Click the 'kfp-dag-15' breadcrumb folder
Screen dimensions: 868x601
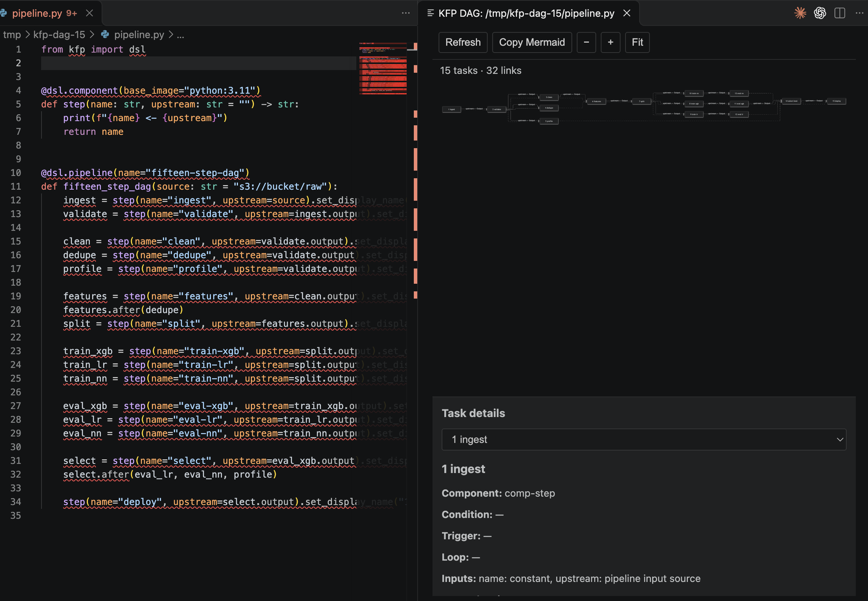coord(59,35)
